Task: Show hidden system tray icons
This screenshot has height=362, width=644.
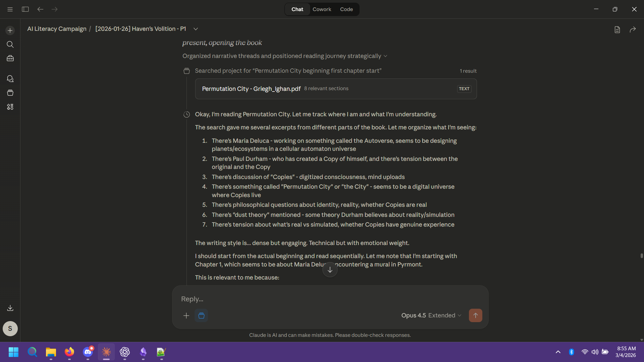Action: pyautogui.click(x=558, y=352)
